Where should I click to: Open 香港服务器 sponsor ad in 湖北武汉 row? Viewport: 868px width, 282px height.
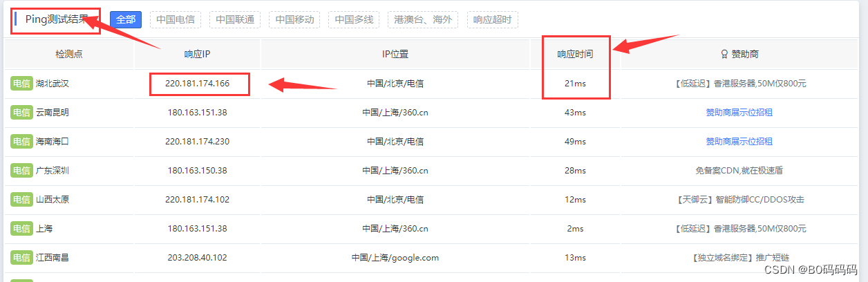coord(739,84)
